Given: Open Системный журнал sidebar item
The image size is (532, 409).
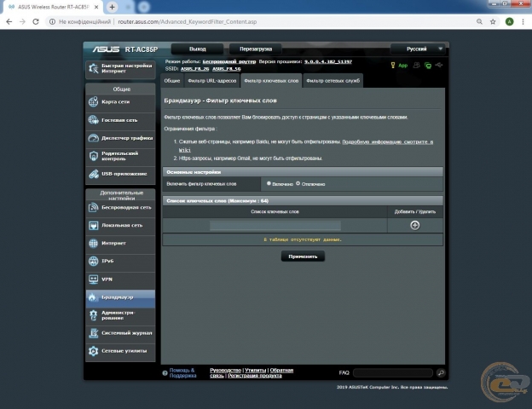Looking at the screenshot, I should pos(119,333).
